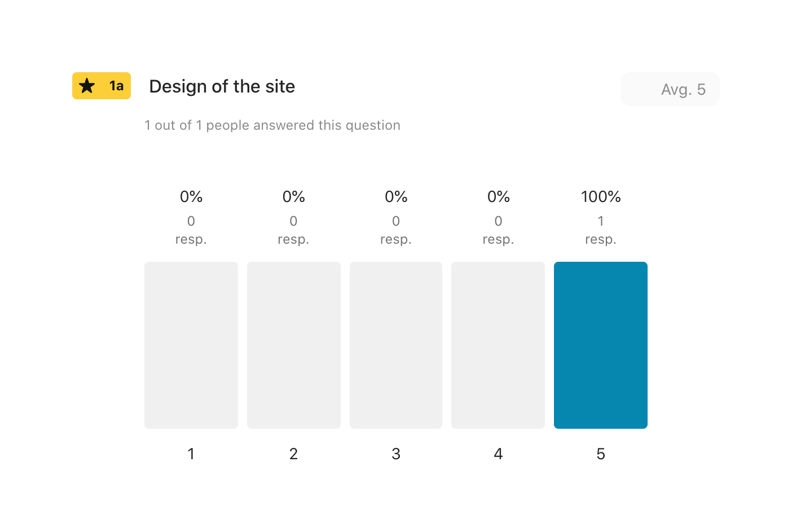Select the blue bar for rating 5
This screenshot has height=532, width=792.
(x=600, y=345)
